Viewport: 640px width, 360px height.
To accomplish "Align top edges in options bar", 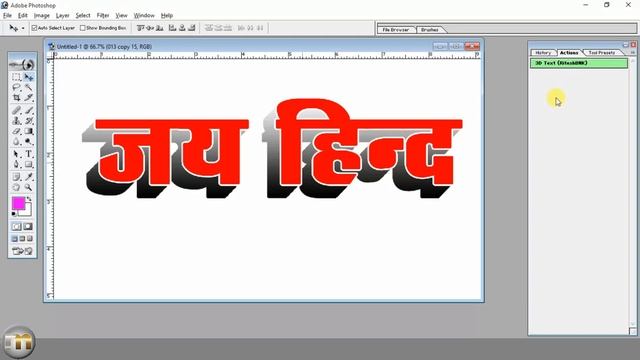I will [141, 28].
